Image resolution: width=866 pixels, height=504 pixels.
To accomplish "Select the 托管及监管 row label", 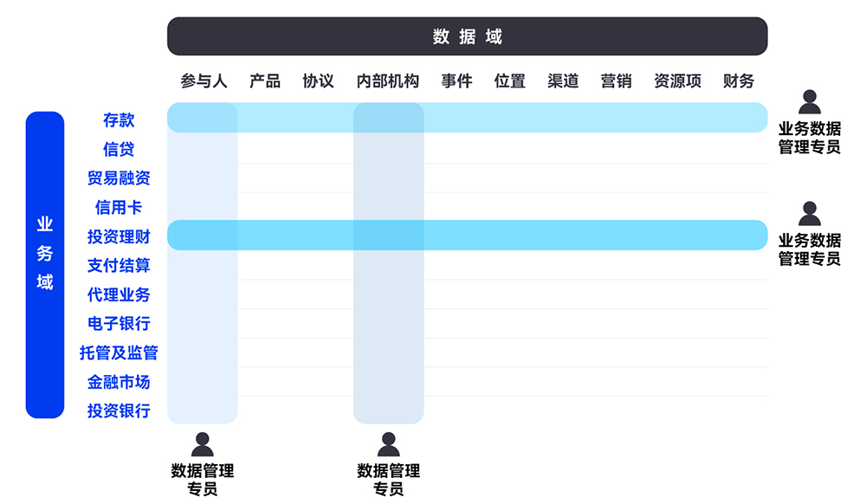I will click(x=119, y=352).
